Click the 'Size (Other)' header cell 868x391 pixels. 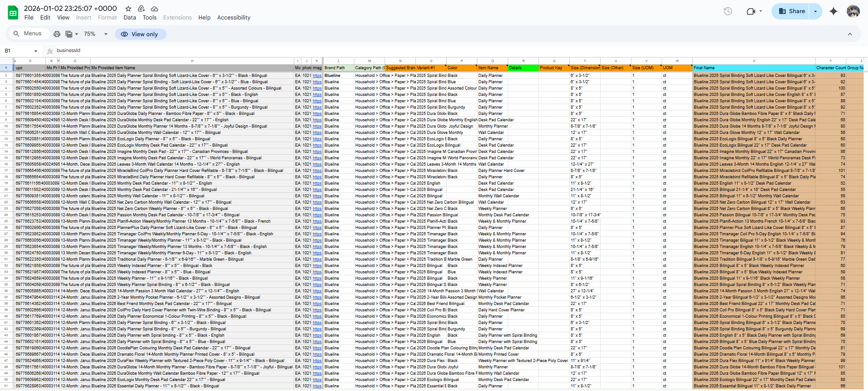tap(615, 68)
